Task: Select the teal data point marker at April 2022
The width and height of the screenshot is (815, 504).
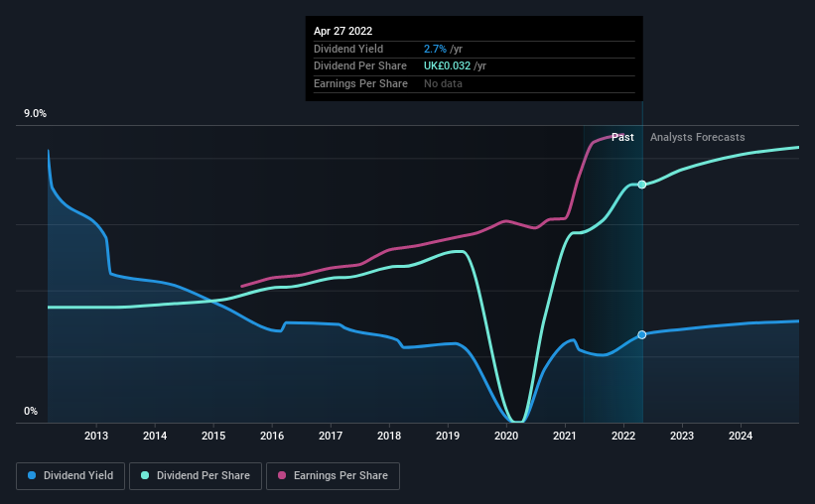Action: pos(642,185)
